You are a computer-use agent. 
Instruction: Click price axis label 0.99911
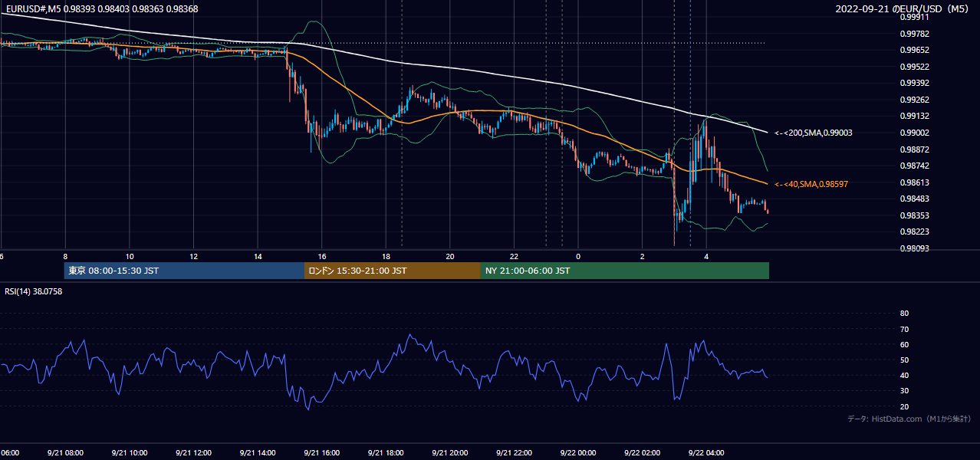coord(914,17)
